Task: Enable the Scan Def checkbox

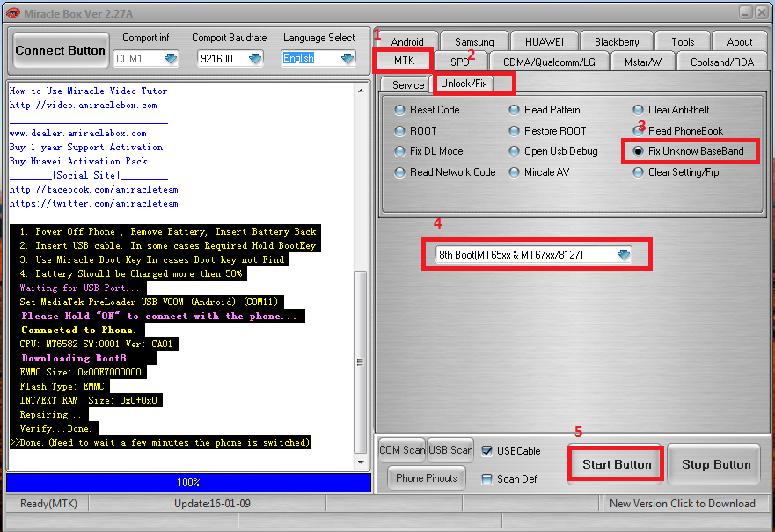Action: click(486, 479)
